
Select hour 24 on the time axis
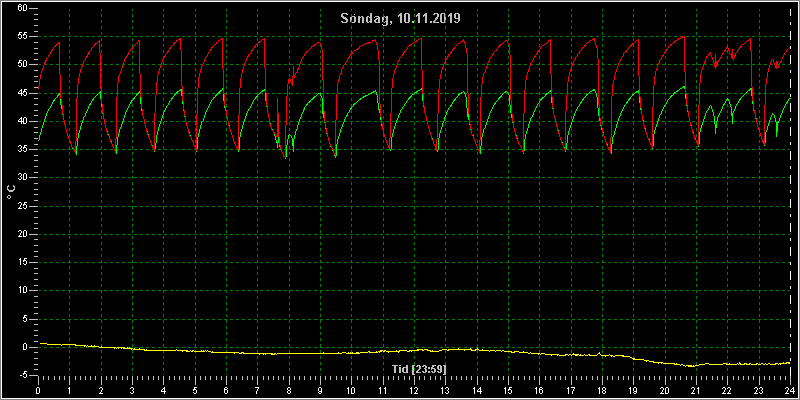[790, 391]
